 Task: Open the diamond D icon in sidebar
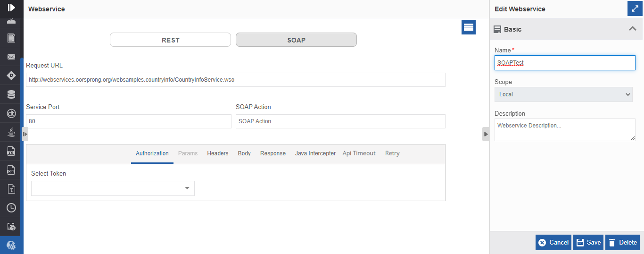point(11,76)
